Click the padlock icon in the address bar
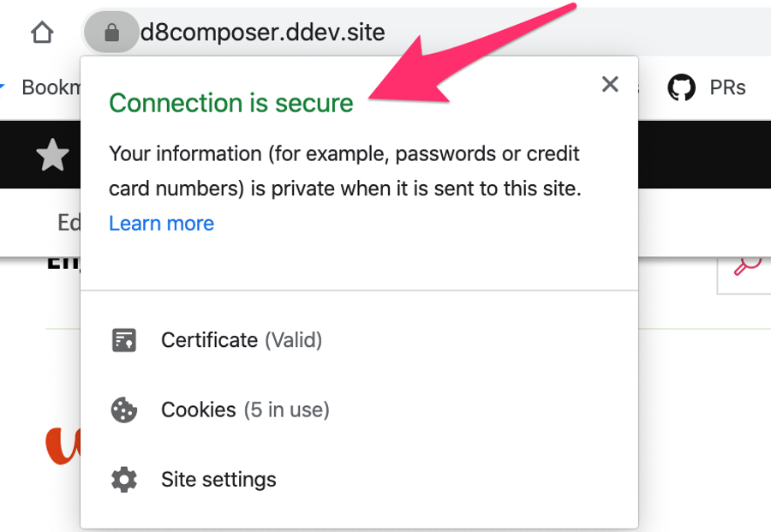 coord(111,32)
